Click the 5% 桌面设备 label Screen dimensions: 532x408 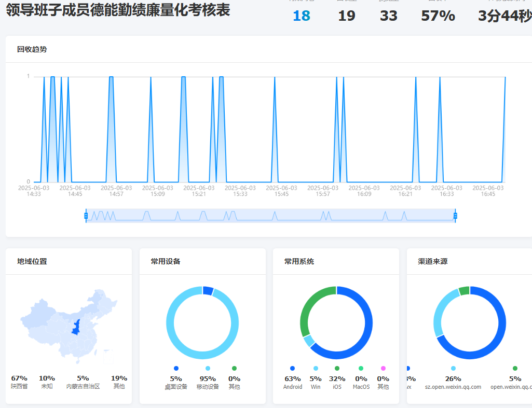(x=176, y=383)
